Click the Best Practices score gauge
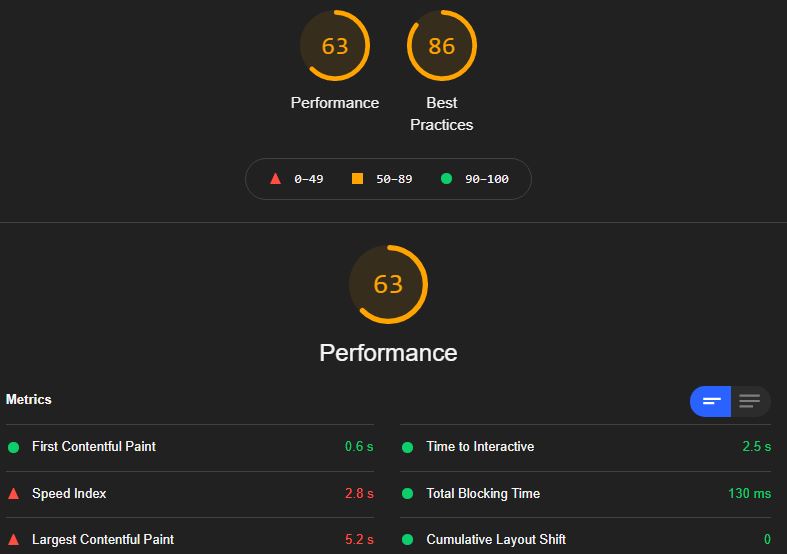The width and height of the screenshot is (787, 554). [x=442, y=46]
